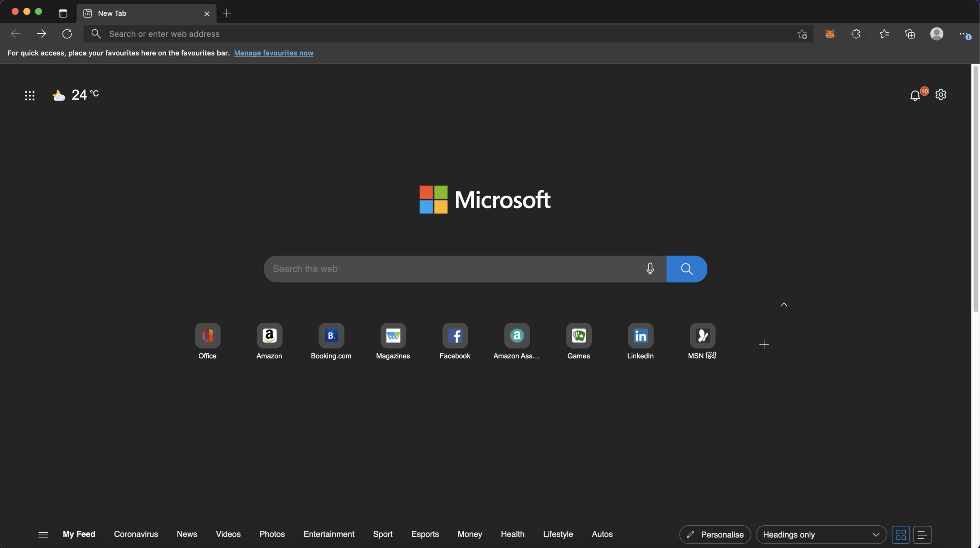Open MetaMask fox extension
Viewport: 980px width, 548px height.
(830, 34)
